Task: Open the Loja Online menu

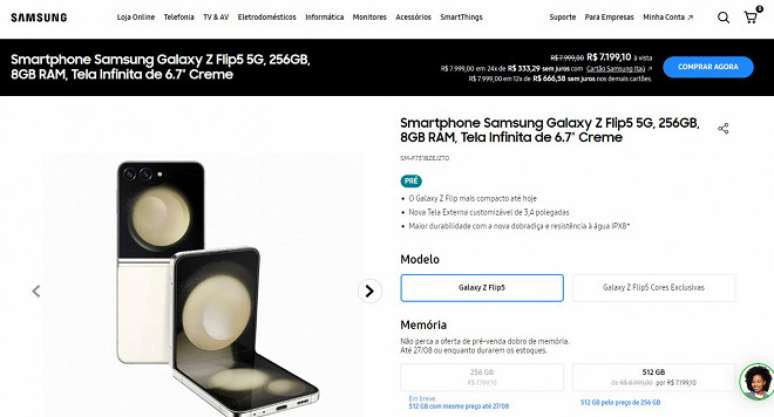Action: [136, 17]
